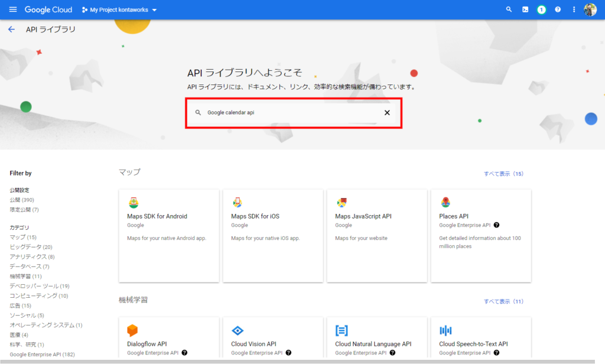
Task: Click the description 'Maps for your native iOS app.'
Action: tap(265, 238)
